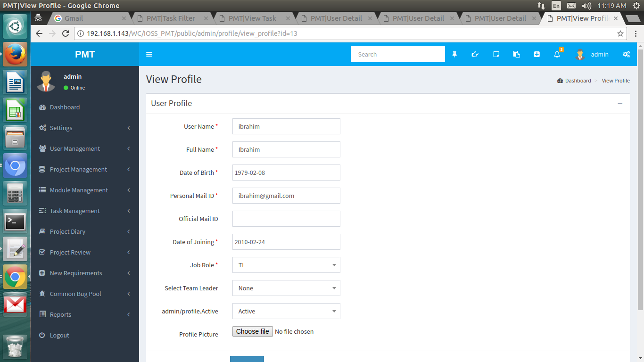Screen dimensions: 644x362
Task: Click the Date of Joining field
Action: click(x=286, y=242)
